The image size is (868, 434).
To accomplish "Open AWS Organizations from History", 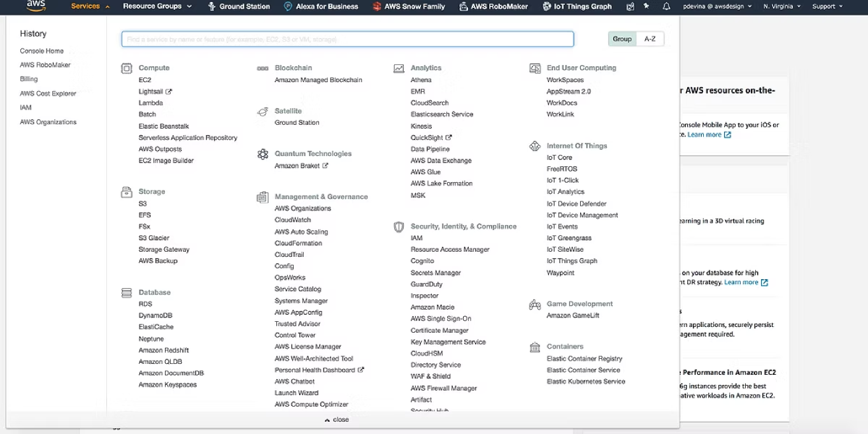I will tap(48, 122).
